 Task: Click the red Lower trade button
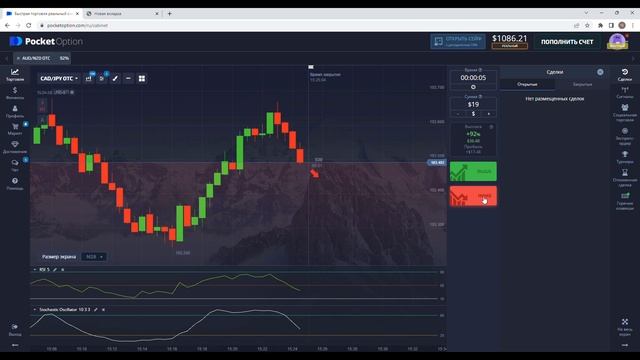pyautogui.click(x=473, y=196)
